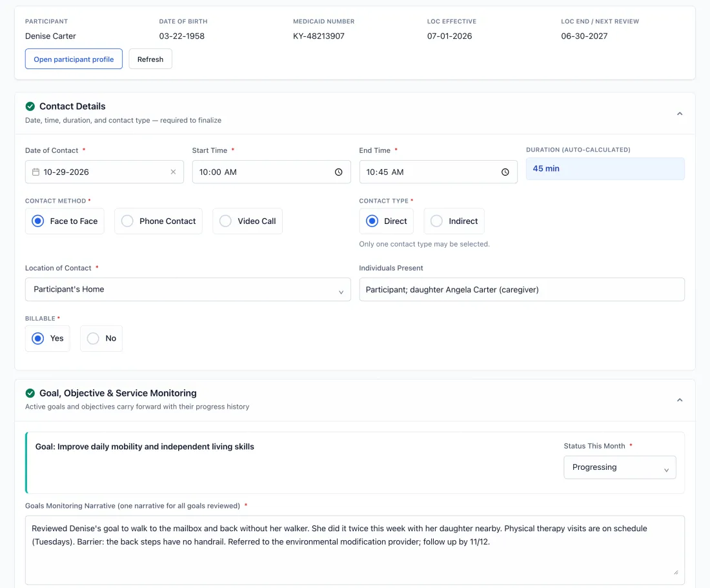Select Phone Contact method

pos(159,221)
